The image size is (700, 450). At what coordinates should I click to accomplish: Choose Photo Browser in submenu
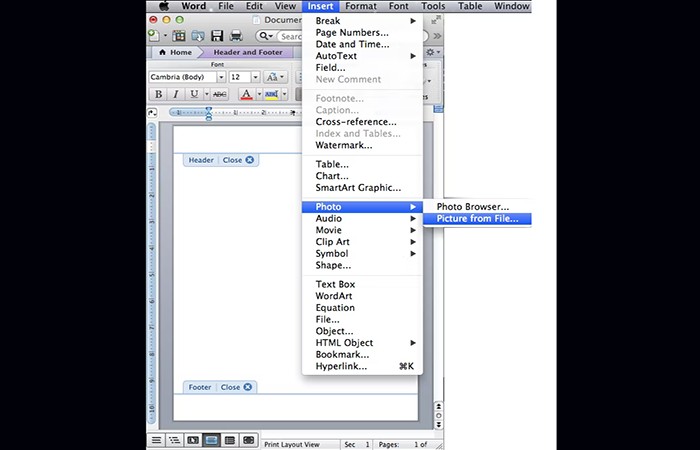[x=477, y=207]
